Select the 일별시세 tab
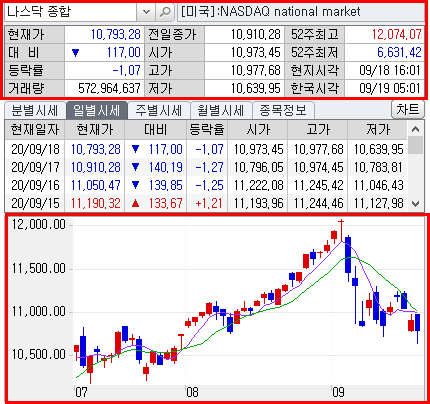 [97, 110]
